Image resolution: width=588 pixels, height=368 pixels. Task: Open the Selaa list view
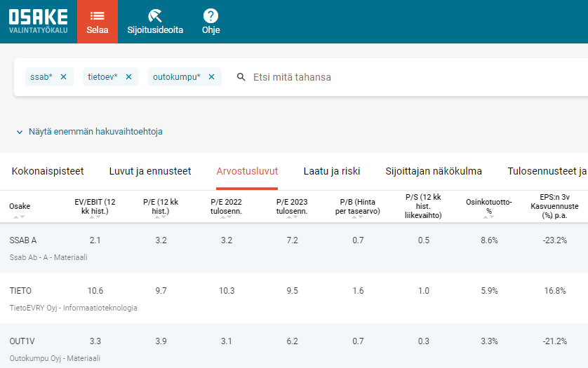[x=97, y=22]
